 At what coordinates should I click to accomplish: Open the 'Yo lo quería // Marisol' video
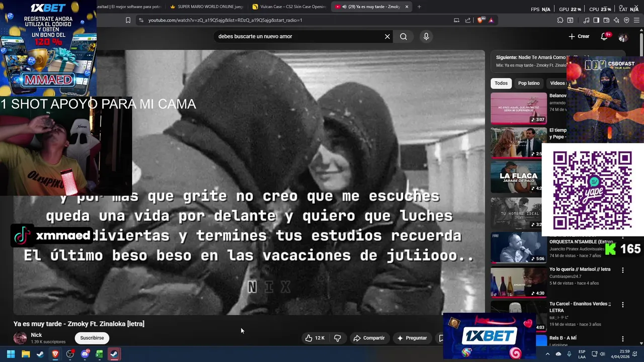tap(580, 269)
